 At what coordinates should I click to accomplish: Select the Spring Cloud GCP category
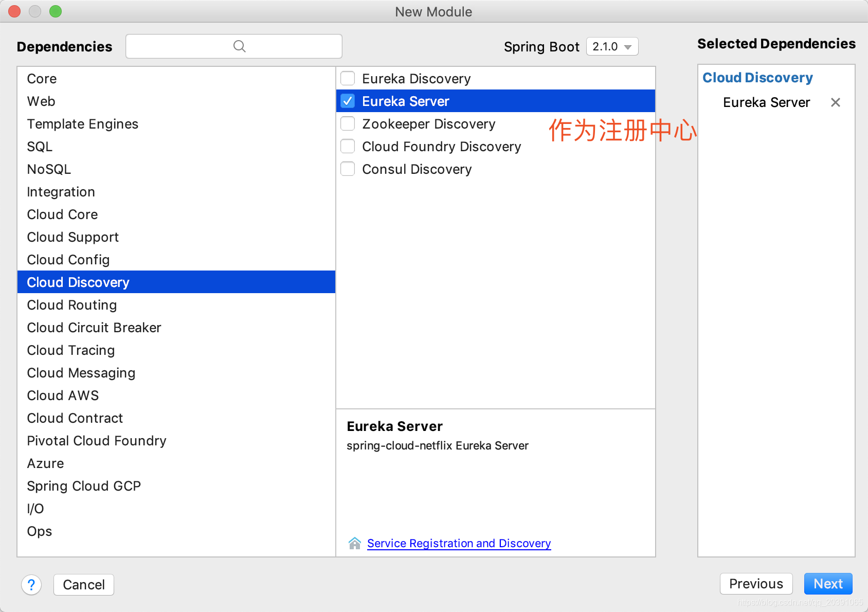pos(176,486)
